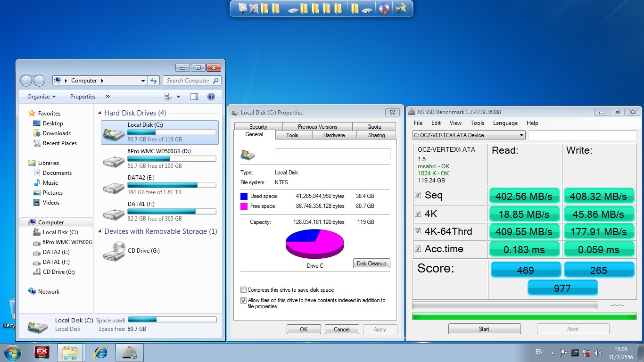This screenshot has width=644, height=362.
Task: Collapse the Devices with Removable Storage group
Action: 100,231
